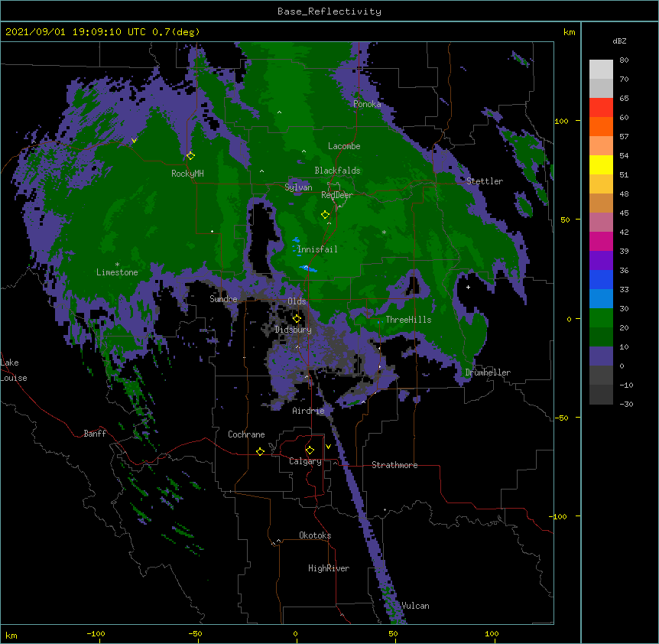Click the Vulcan town label
This screenshot has width=659, height=644.
coord(415,606)
